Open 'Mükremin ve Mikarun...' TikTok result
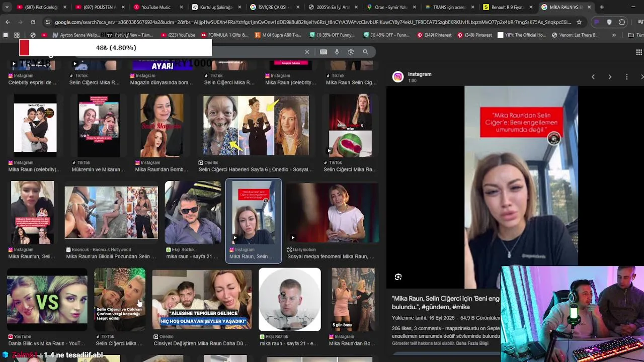Viewport: 644px width, 362px height. coord(99,169)
